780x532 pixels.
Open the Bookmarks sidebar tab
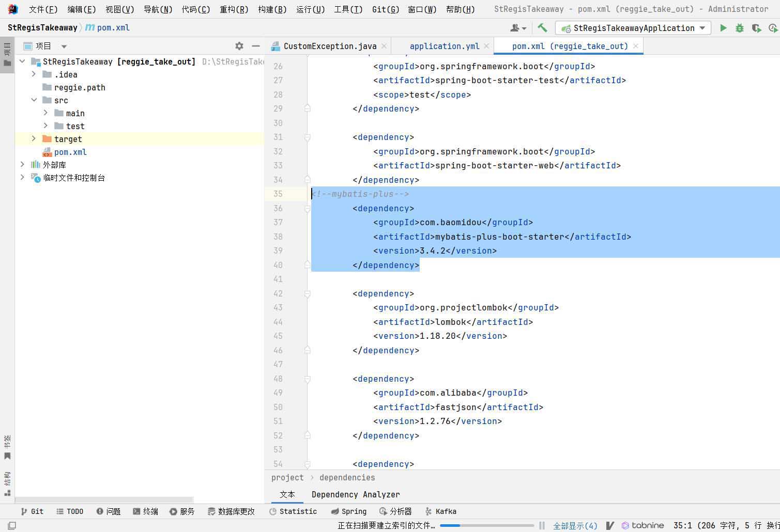pyautogui.click(x=7, y=447)
